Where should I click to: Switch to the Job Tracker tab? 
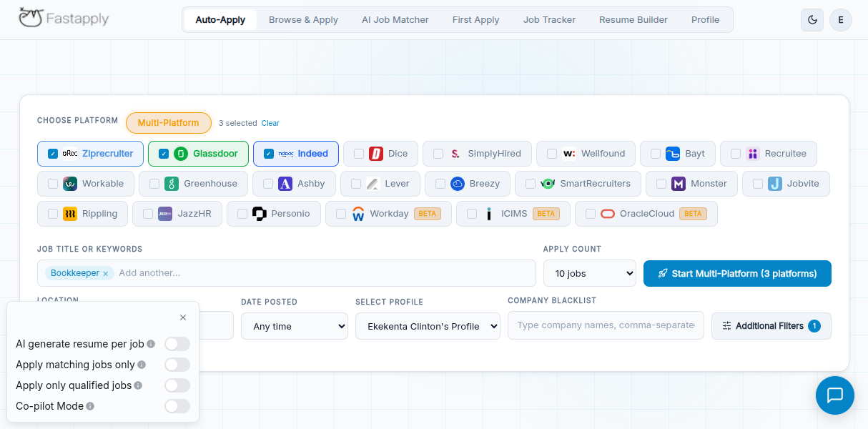[x=549, y=19]
